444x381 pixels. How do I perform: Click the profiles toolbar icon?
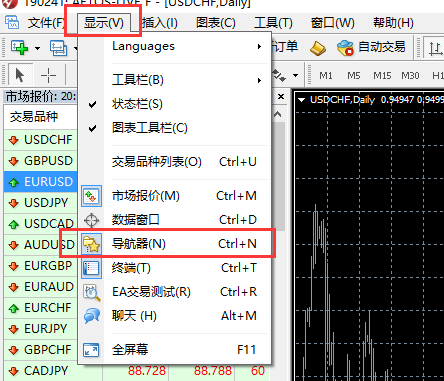point(58,48)
